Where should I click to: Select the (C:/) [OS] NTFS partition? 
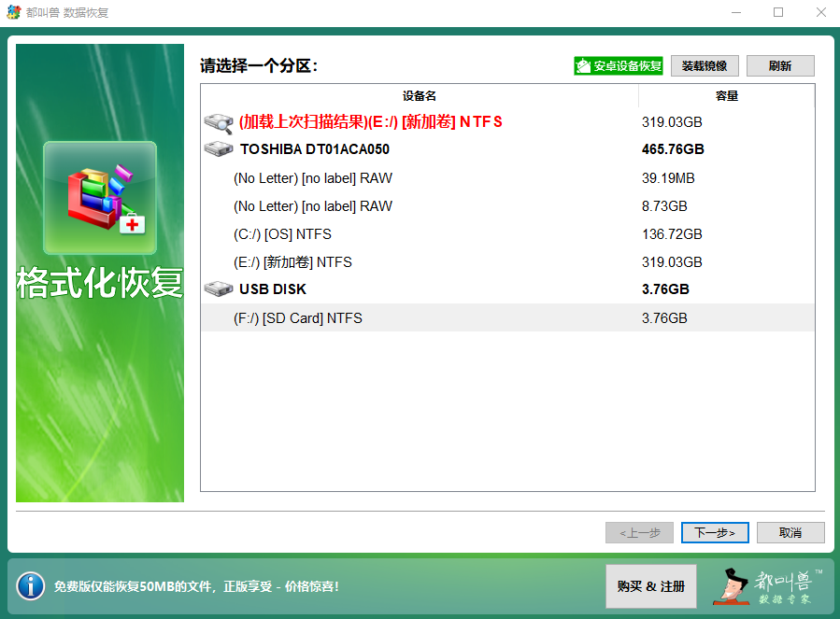pos(507,234)
